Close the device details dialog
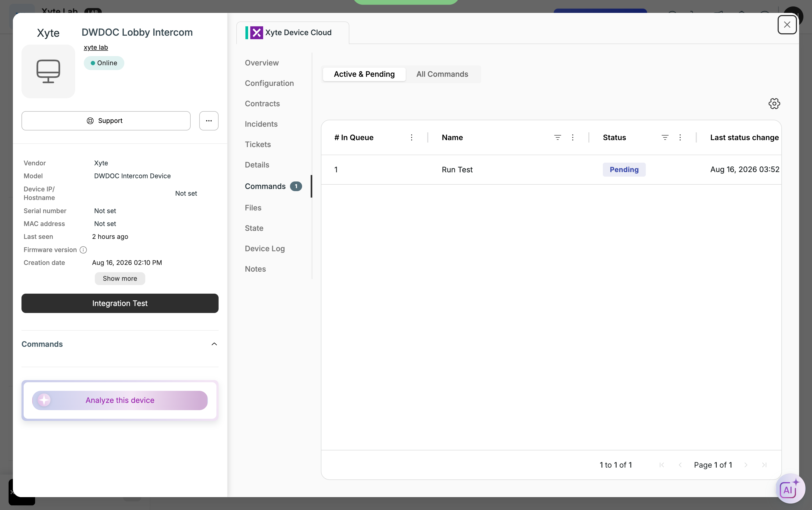 pos(787,25)
